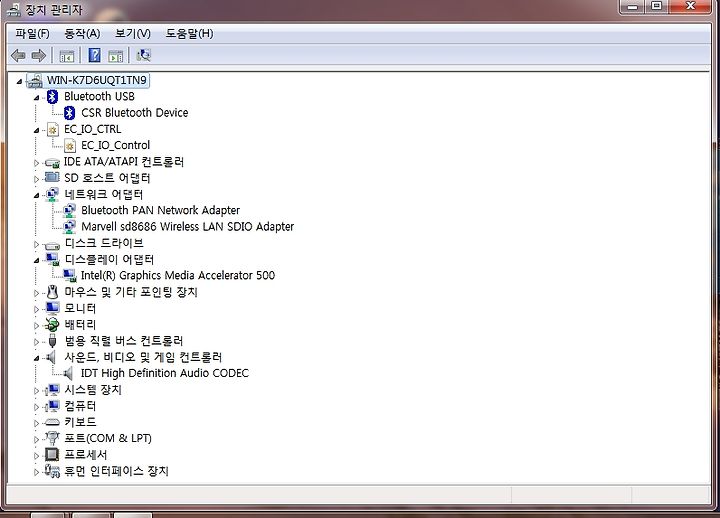Select the WIN-K7D6UQT1TN9 computer name

coord(96,80)
